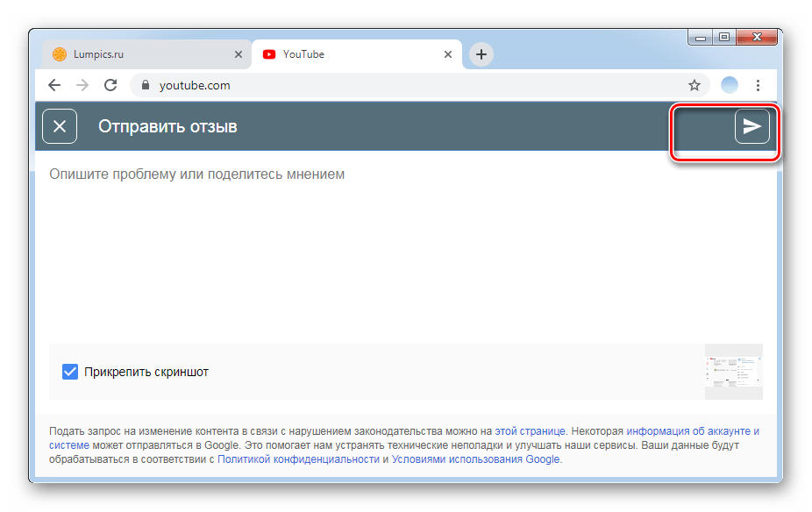Close the feedback dialog with X button

(x=60, y=126)
